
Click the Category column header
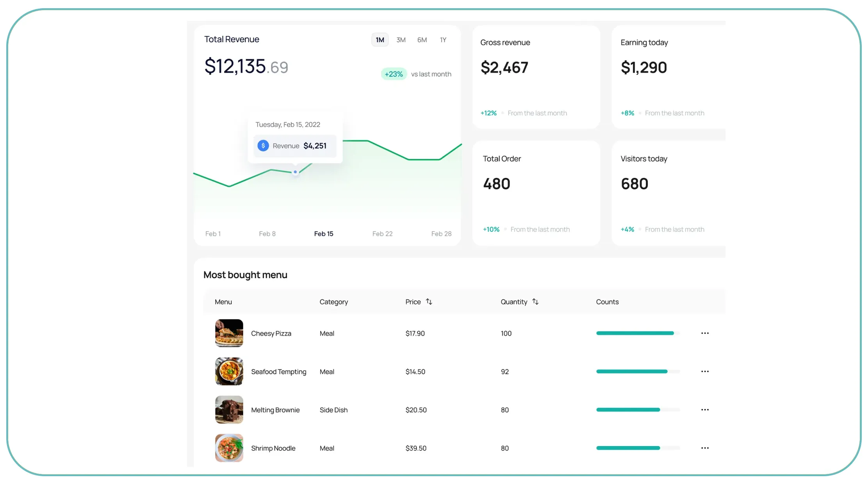pos(334,302)
